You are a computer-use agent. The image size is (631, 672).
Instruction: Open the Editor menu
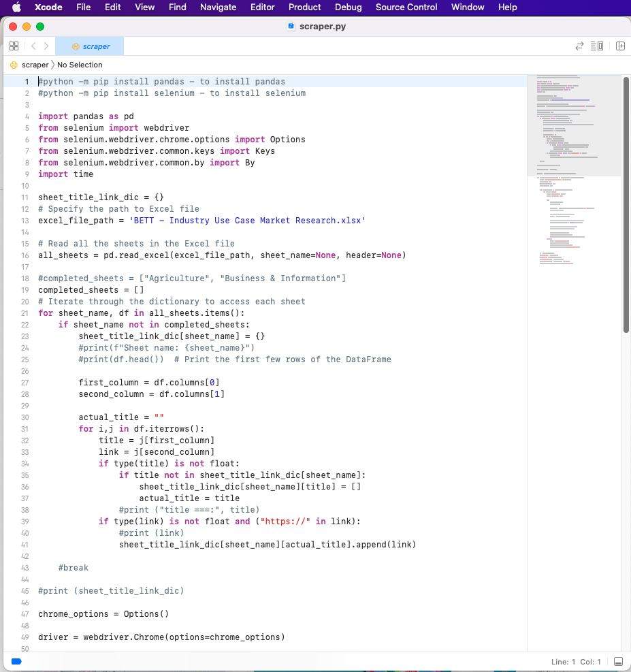tap(263, 7)
